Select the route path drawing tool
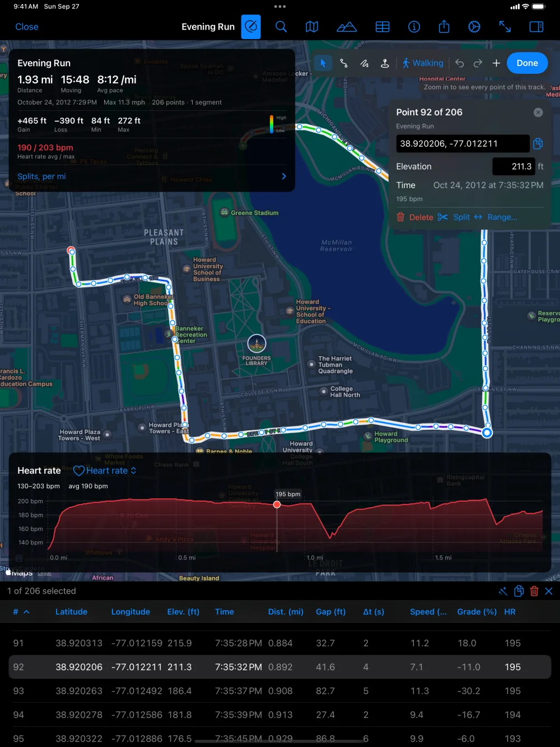This screenshot has height=747, width=560. click(344, 63)
